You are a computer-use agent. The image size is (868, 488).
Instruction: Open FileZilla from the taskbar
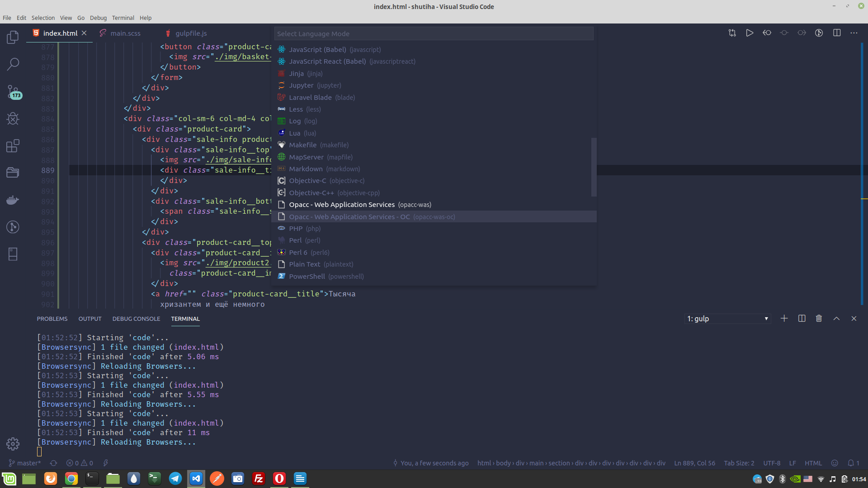259,479
